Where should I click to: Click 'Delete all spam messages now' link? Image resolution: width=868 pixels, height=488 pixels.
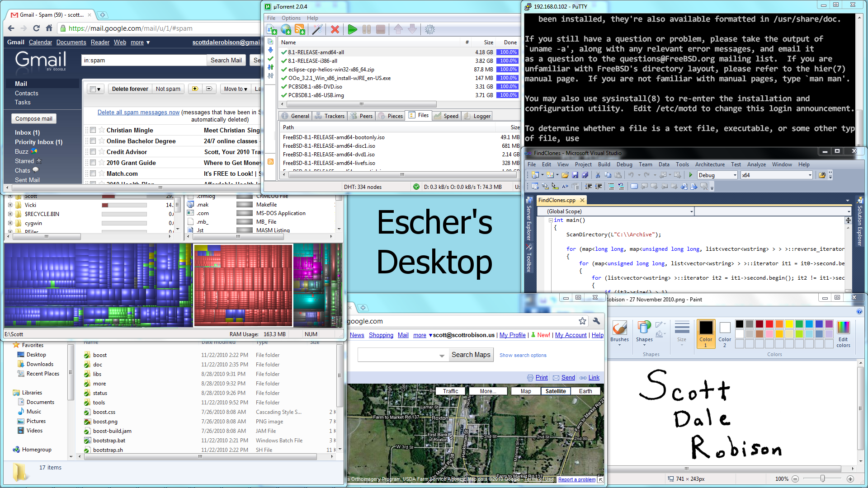[138, 113]
